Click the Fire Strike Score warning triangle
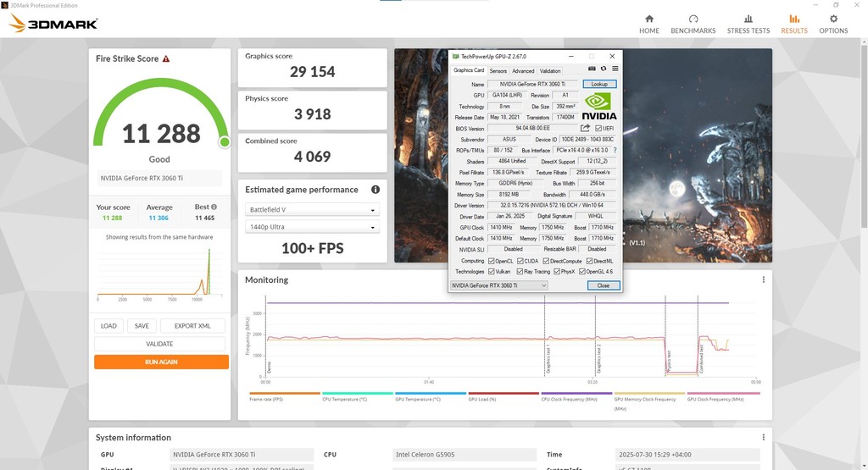868x470 pixels. (166, 58)
